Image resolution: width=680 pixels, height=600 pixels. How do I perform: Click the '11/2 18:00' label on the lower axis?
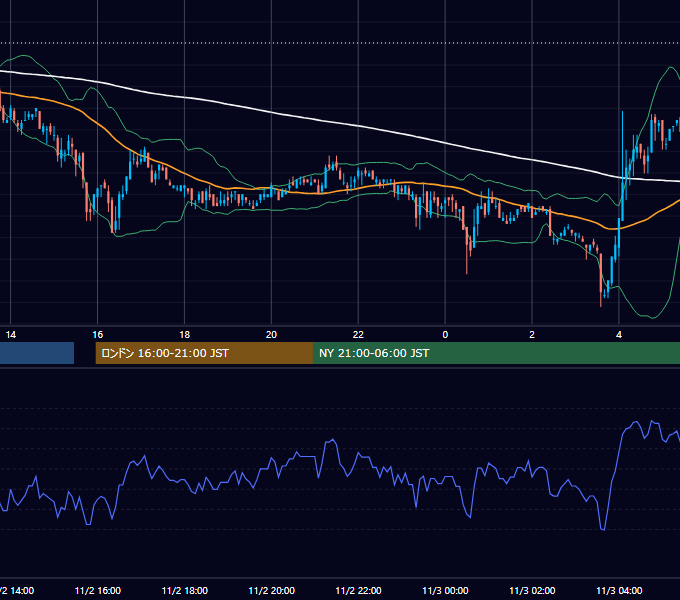(185, 591)
